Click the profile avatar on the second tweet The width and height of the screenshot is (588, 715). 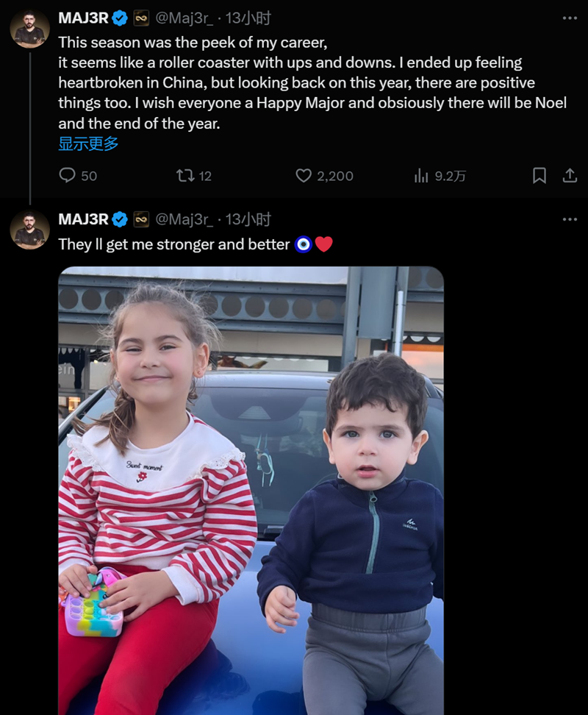coord(29,230)
